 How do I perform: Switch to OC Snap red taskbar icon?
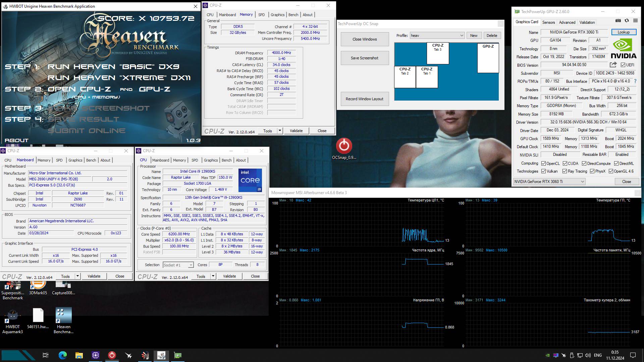click(x=112, y=355)
